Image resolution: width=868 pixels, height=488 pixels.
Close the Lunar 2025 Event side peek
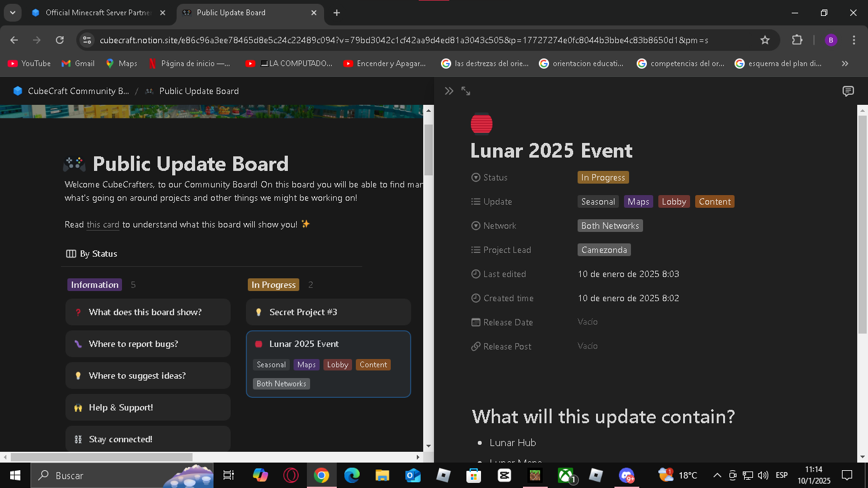[x=449, y=91]
